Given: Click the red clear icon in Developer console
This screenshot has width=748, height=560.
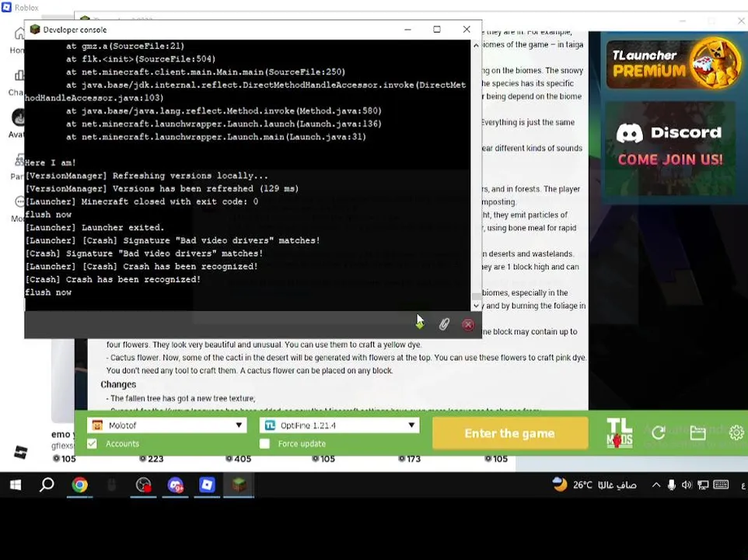Looking at the screenshot, I should click(468, 325).
